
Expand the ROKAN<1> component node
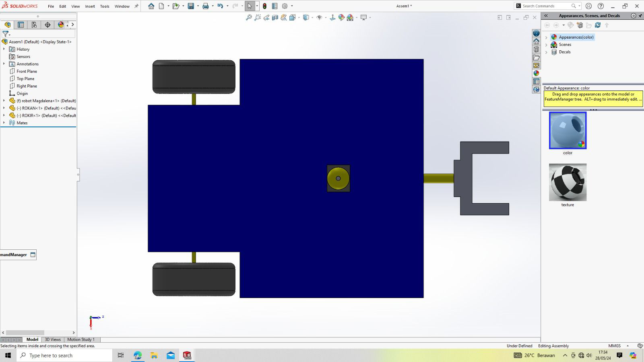tap(4, 108)
